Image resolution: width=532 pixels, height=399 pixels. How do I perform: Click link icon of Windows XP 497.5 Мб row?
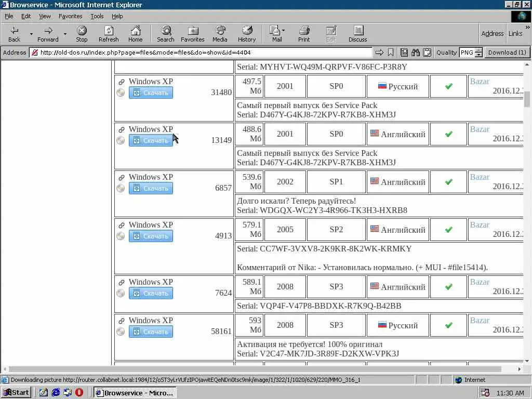121,82
